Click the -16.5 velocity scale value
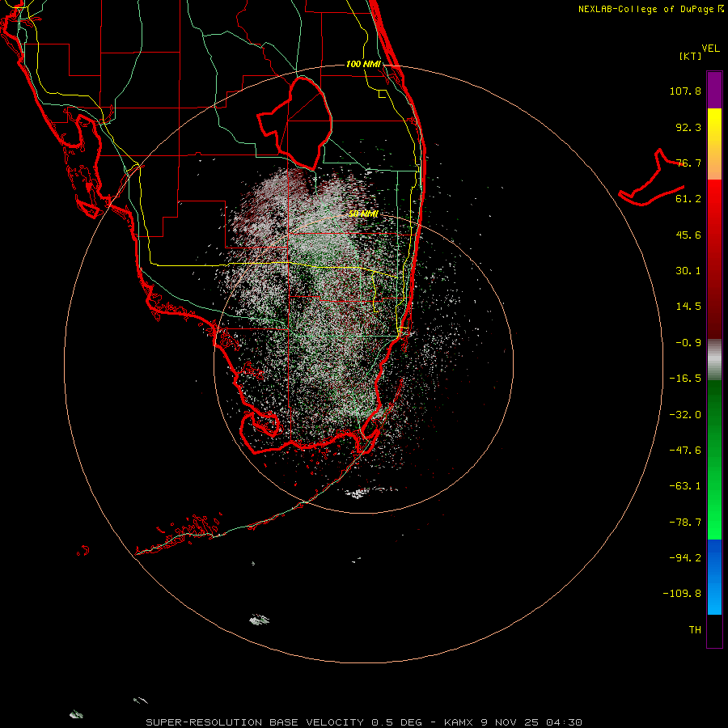The width and height of the screenshot is (728, 728). tap(685, 379)
